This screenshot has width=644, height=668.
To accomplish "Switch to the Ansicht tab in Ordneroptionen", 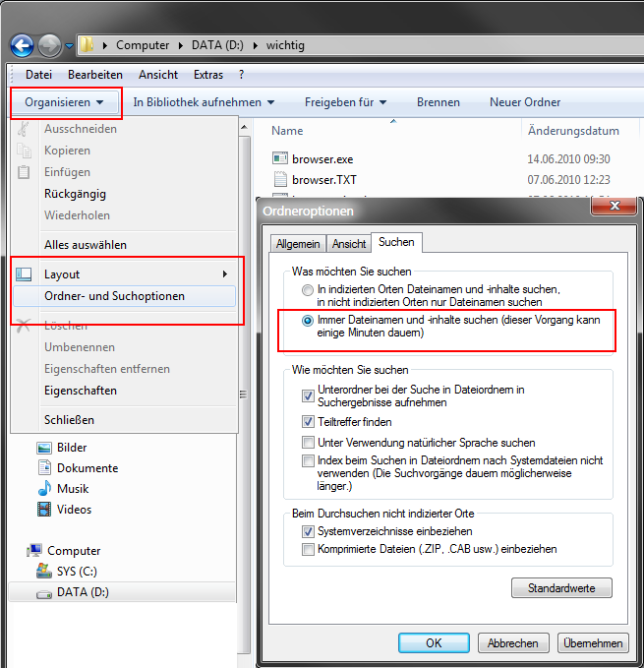I will click(349, 244).
